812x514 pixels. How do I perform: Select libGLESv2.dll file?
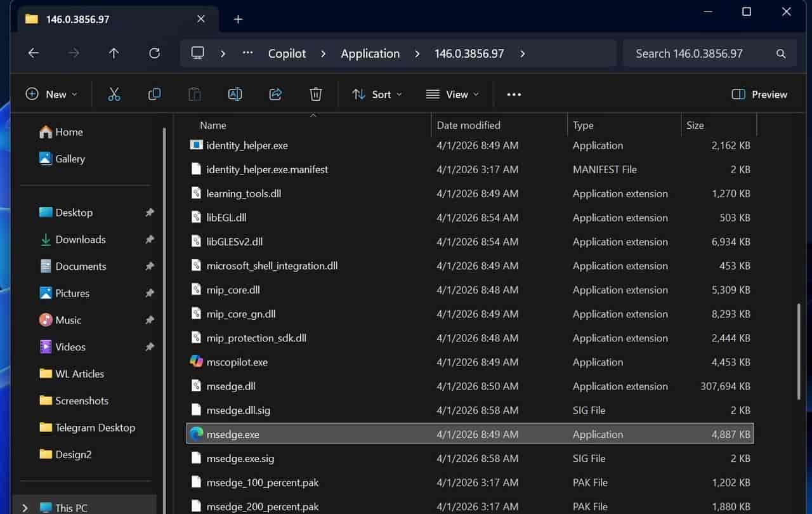(x=470, y=242)
